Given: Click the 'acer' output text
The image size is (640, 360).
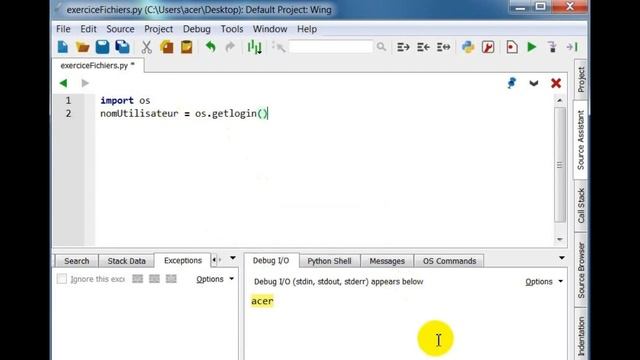Looking at the screenshot, I should click(262, 301).
